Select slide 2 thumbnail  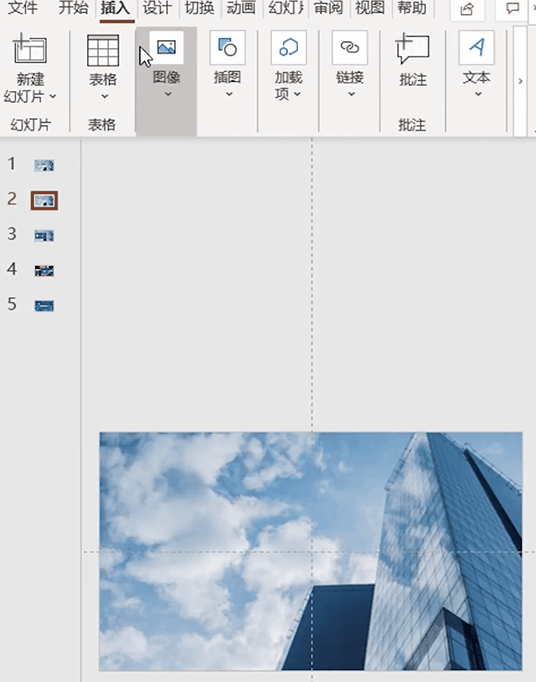click(x=44, y=201)
